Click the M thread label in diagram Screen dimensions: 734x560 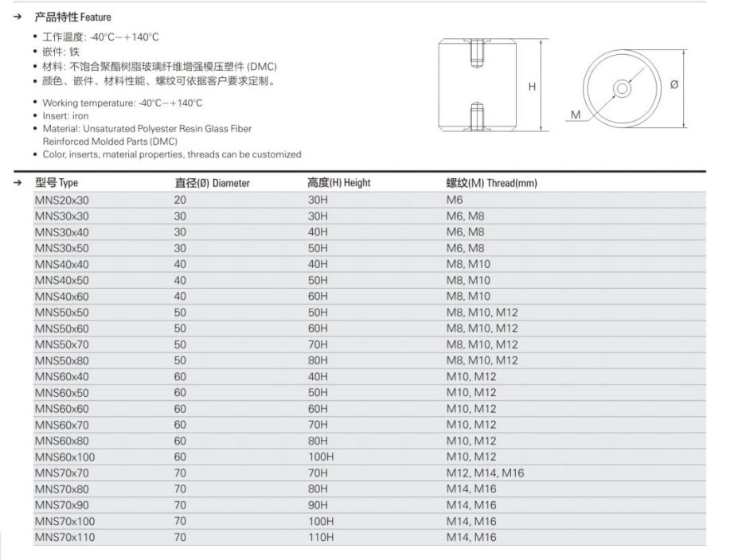[576, 115]
